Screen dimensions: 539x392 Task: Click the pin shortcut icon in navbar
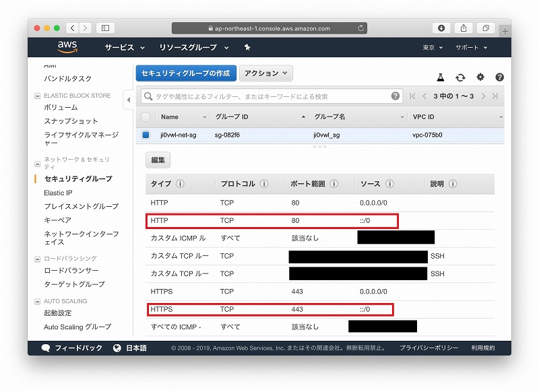[247, 48]
